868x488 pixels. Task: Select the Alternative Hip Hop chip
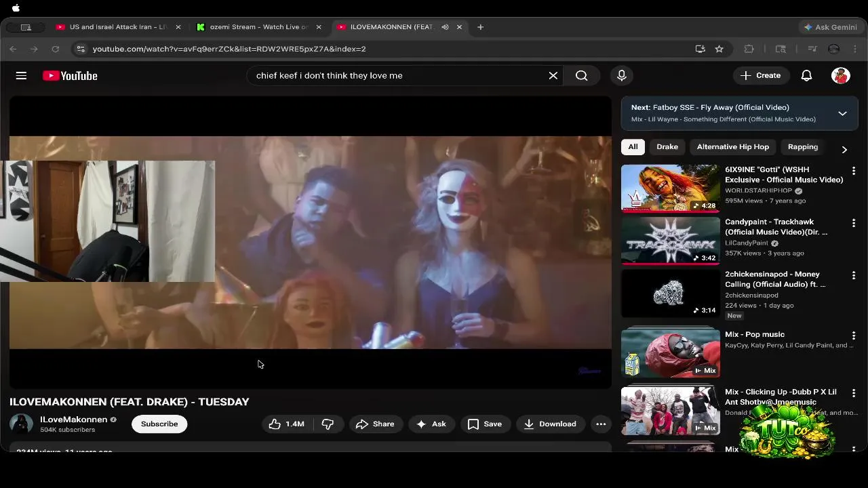733,146
